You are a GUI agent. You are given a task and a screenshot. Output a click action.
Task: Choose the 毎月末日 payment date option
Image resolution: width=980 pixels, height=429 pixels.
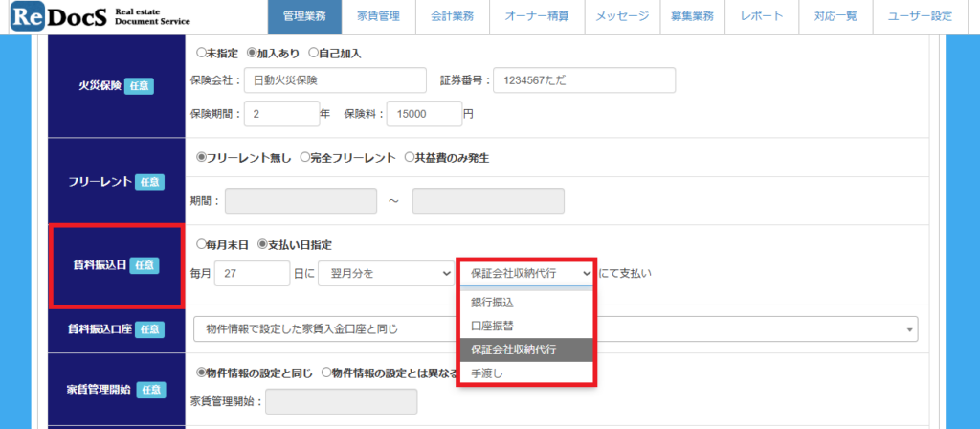(201, 245)
